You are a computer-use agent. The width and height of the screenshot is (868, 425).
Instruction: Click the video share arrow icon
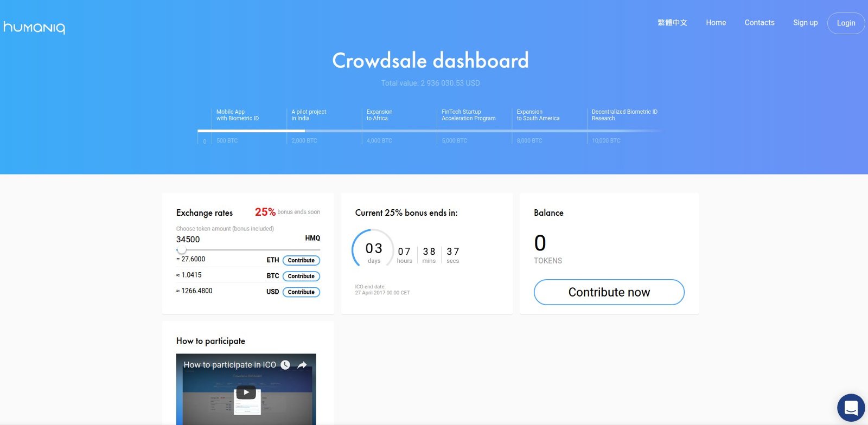(x=302, y=365)
